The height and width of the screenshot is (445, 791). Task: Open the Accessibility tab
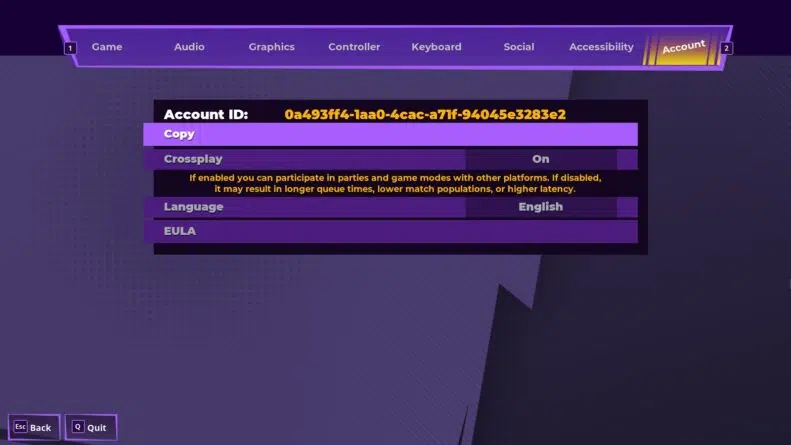(601, 47)
